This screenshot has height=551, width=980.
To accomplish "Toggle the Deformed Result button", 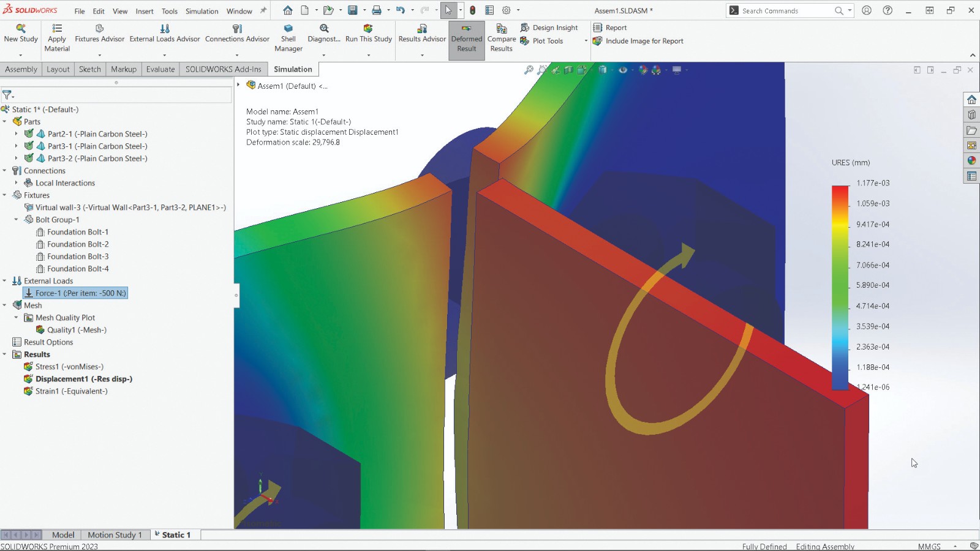I will click(466, 40).
